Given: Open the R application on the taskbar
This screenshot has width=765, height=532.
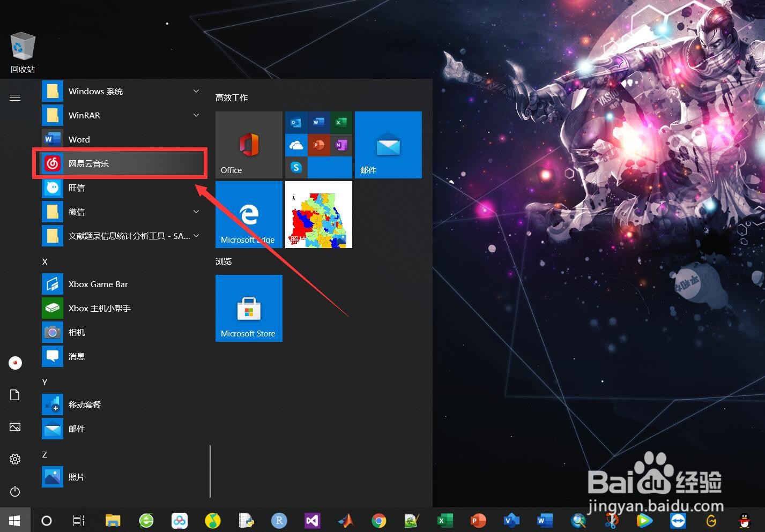Looking at the screenshot, I should [x=279, y=520].
